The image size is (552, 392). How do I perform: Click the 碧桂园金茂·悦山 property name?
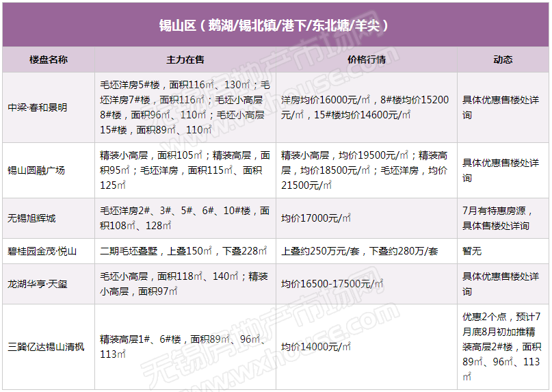pos(42,251)
